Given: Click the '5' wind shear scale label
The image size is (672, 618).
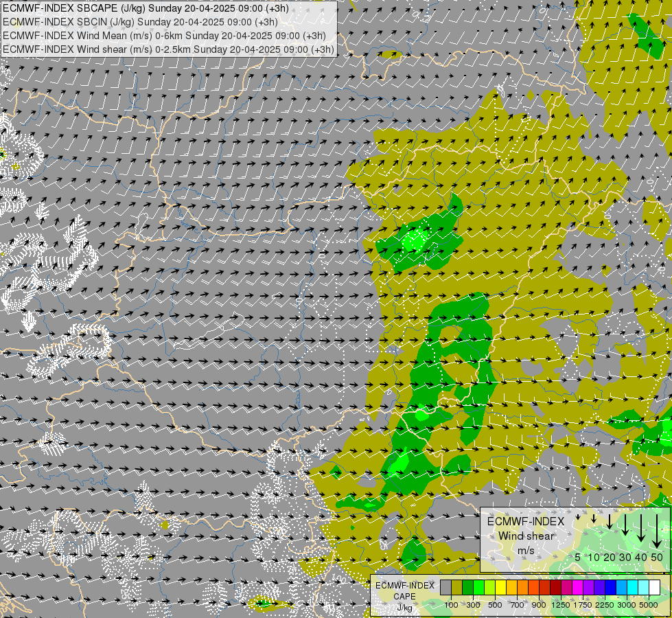Looking at the screenshot, I should (578, 557).
